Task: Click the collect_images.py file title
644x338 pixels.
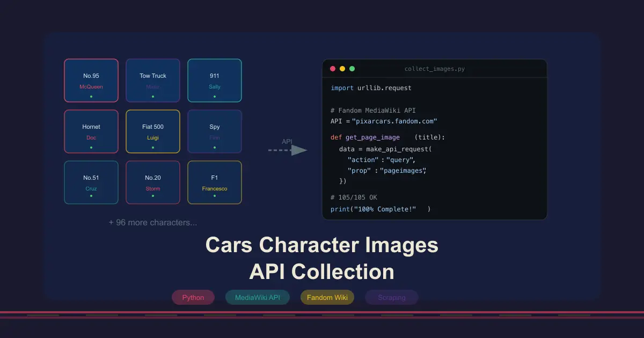Action: click(x=435, y=69)
